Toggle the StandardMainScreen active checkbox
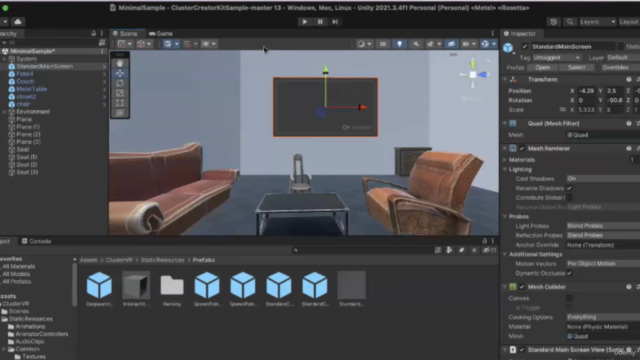This screenshot has width=640, height=360. 524,47
